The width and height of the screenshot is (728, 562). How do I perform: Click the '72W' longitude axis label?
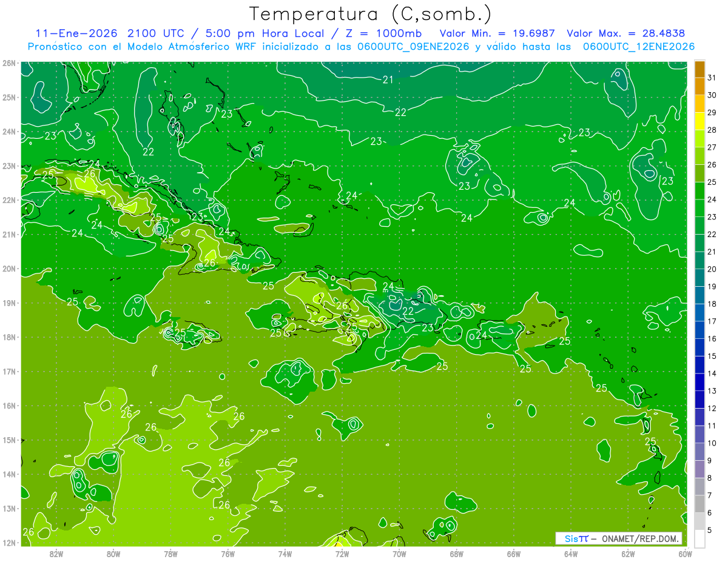tap(342, 554)
